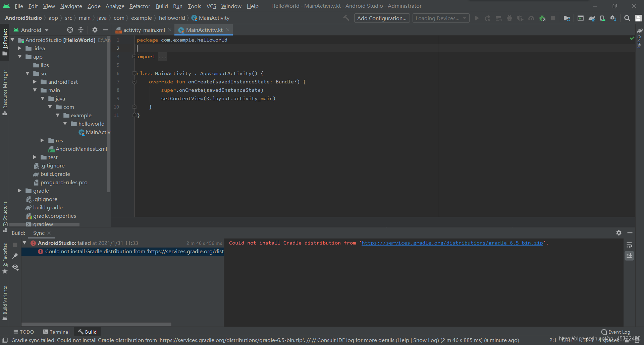Click the green inspection checkmark in editor
This screenshot has height=345, width=644.
point(632,38)
